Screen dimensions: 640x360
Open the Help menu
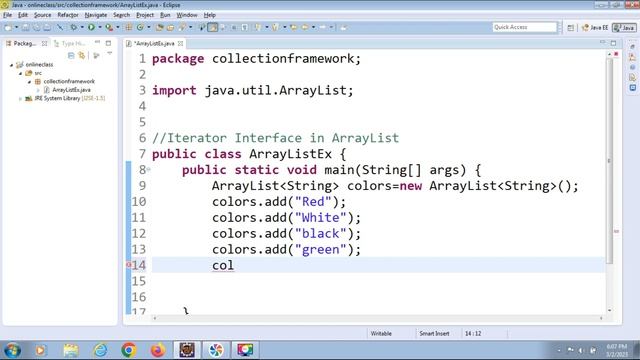point(209,15)
